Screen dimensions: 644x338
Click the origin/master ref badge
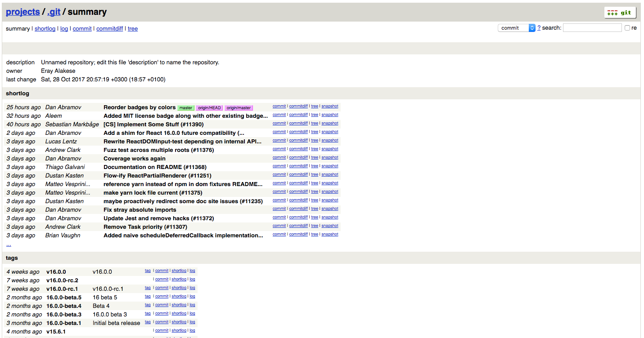[x=239, y=108]
